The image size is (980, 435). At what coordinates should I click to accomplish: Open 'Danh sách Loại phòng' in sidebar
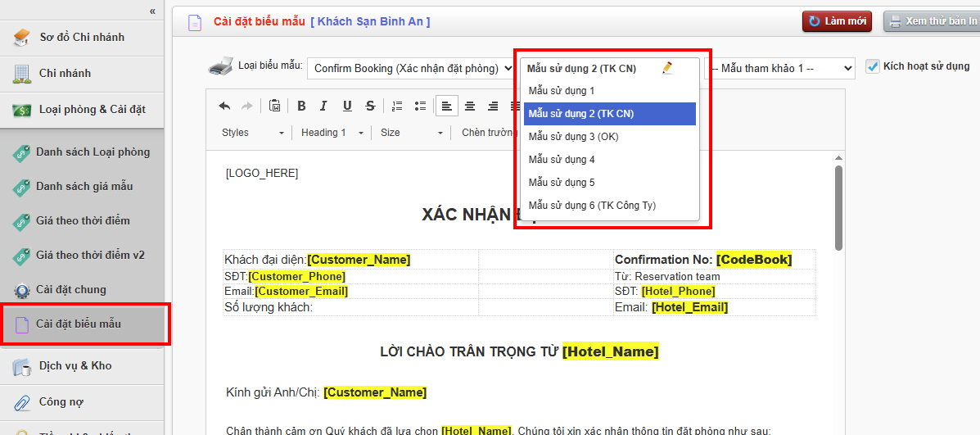click(93, 152)
